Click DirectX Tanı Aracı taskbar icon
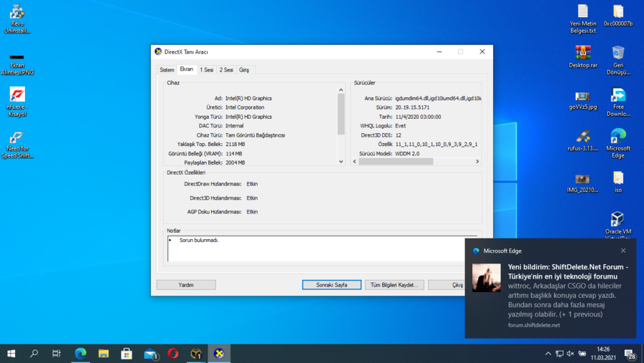 pos(219,354)
